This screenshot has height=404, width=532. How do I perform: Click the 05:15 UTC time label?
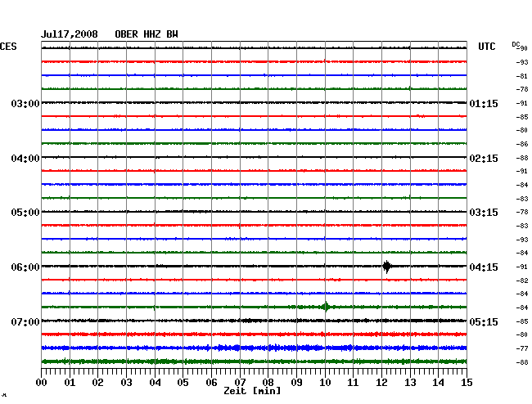point(484,321)
